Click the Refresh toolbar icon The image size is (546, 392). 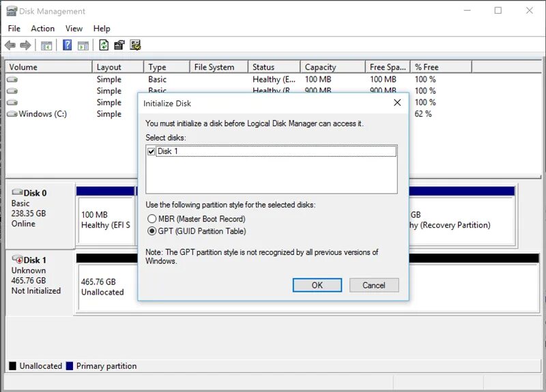tap(104, 45)
